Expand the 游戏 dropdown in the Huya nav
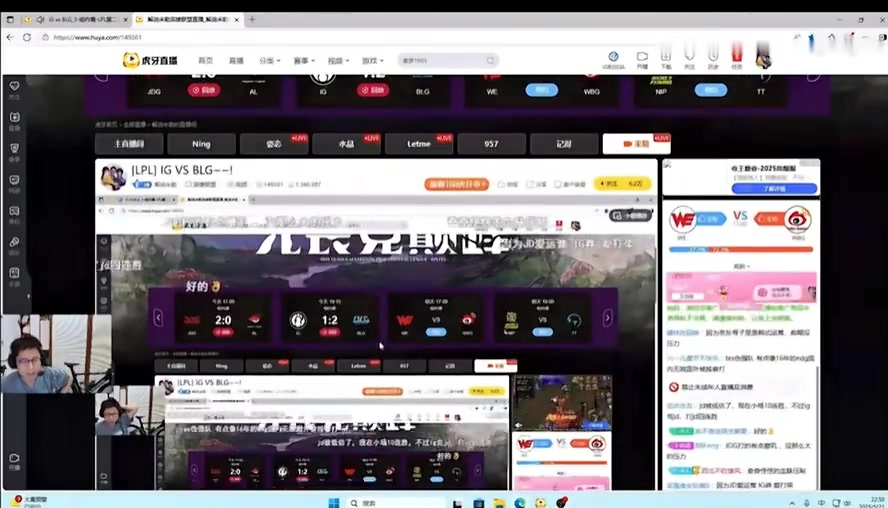The image size is (888, 508). click(372, 60)
